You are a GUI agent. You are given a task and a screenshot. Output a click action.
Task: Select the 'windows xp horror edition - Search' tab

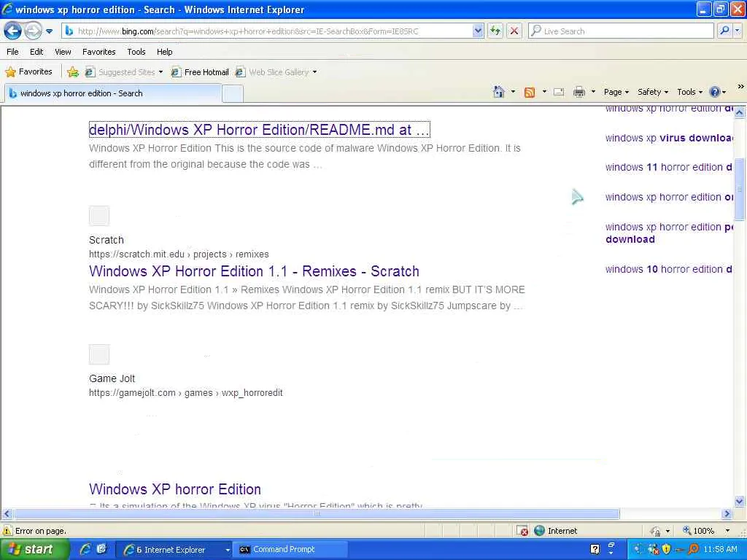[112, 93]
